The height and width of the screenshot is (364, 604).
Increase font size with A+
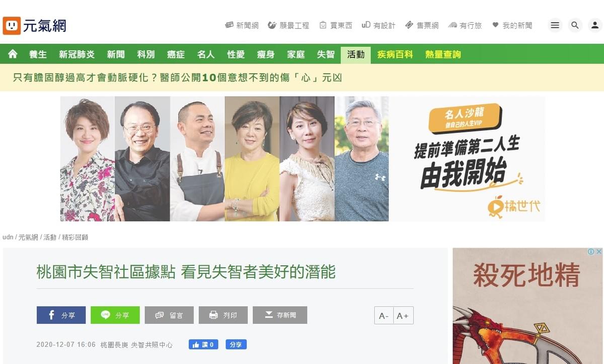click(x=403, y=315)
